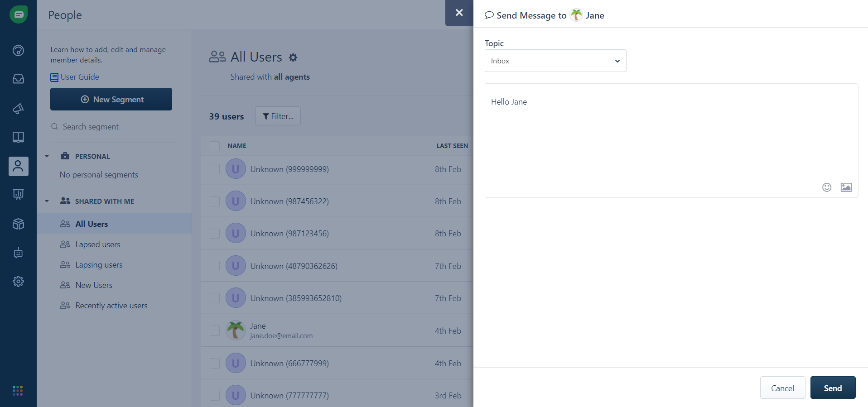The image size is (868, 407).
Task: Click the insert image icon in message box
Action: point(846,187)
